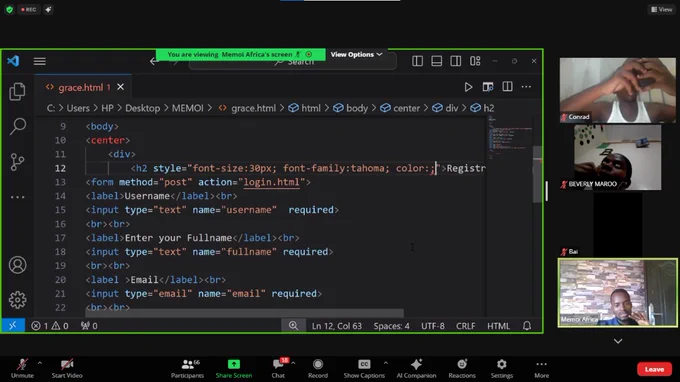
Task: Open the VS Code hamburger menu
Action: tap(39, 61)
